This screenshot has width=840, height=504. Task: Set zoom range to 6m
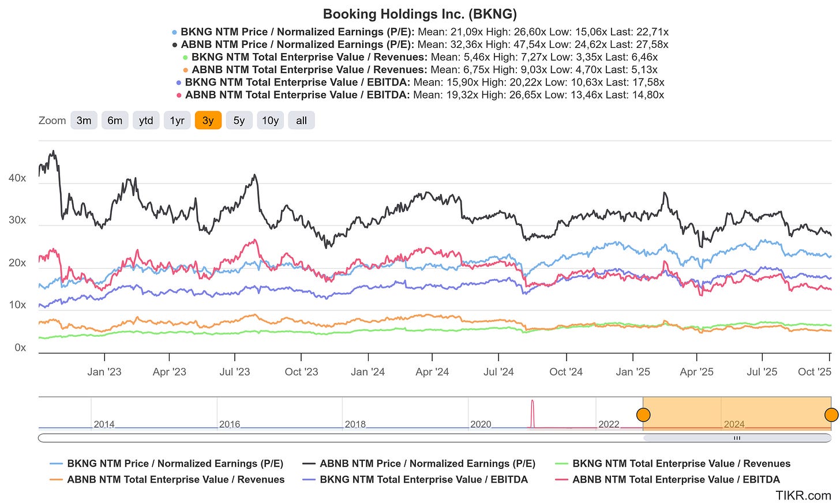(x=115, y=121)
